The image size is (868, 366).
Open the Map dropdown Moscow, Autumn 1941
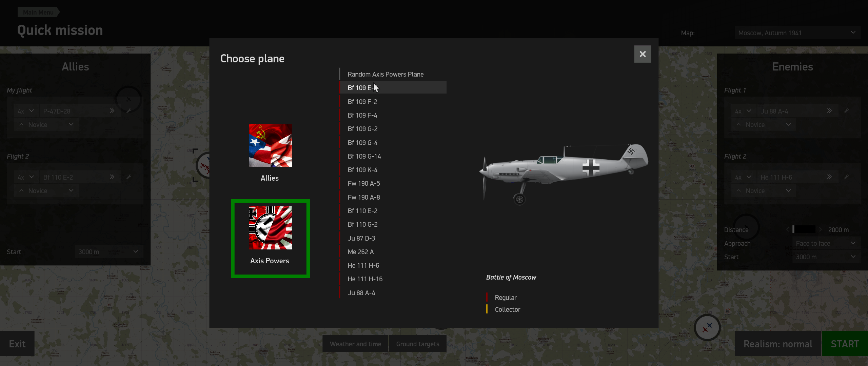(x=797, y=33)
